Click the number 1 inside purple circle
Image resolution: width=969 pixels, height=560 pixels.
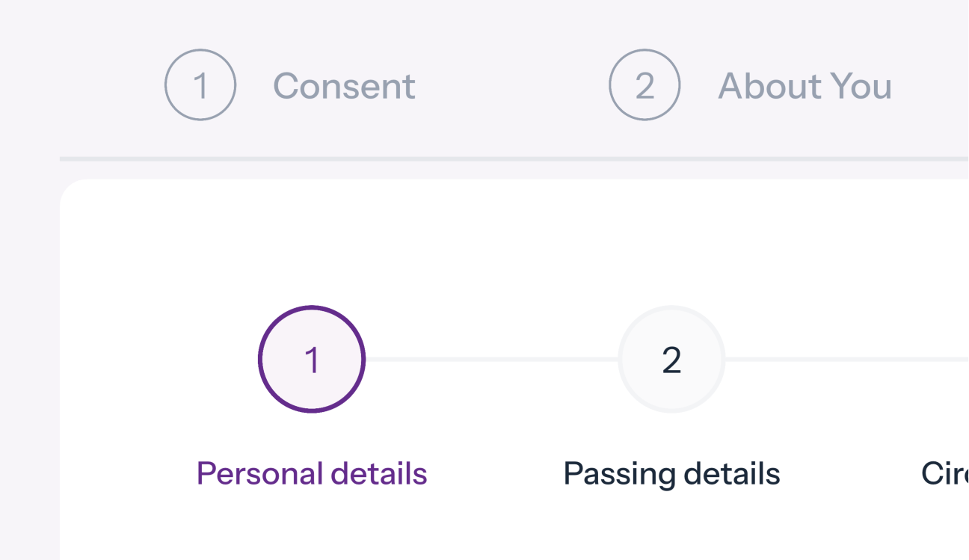(312, 360)
